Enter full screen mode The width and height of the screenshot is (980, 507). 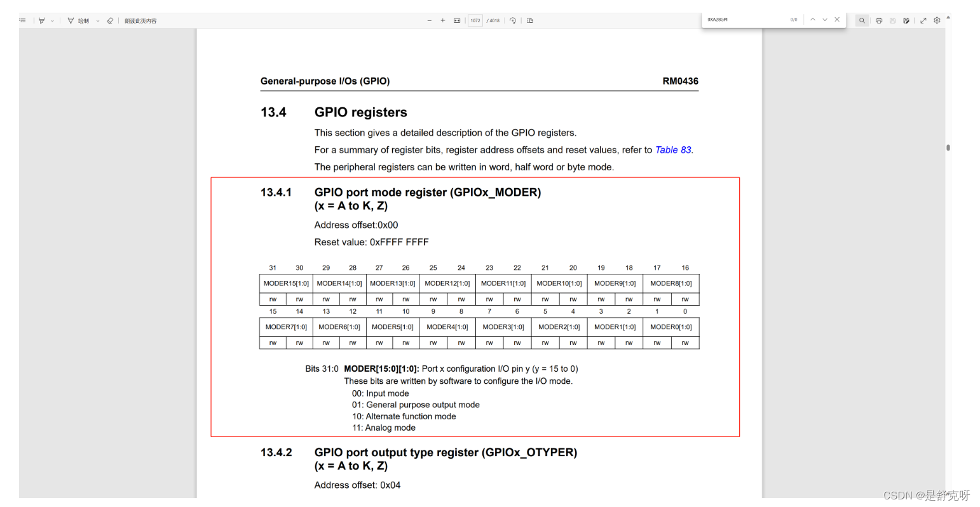click(923, 20)
